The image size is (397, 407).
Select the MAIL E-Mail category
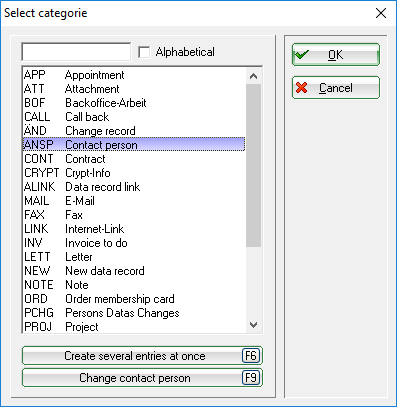tap(134, 201)
